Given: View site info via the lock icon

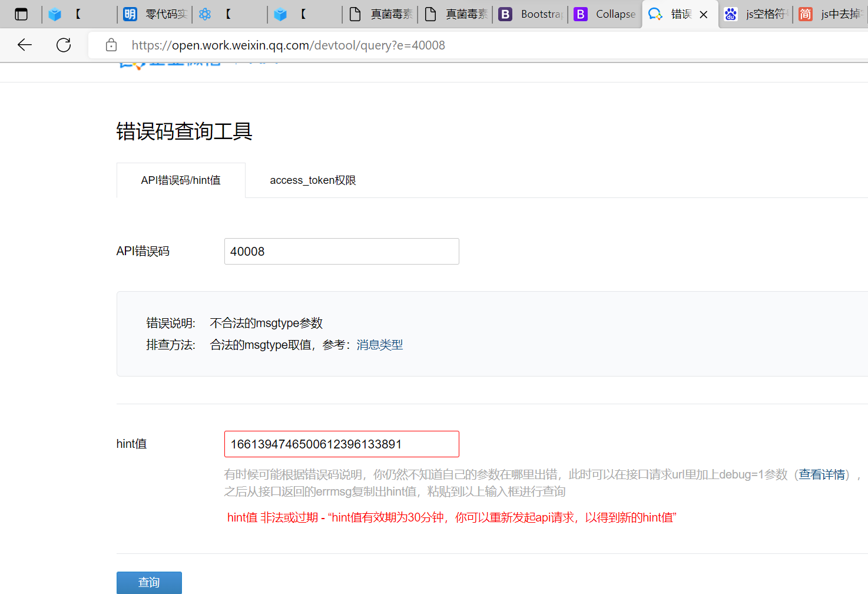Looking at the screenshot, I should tap(111, 45).
